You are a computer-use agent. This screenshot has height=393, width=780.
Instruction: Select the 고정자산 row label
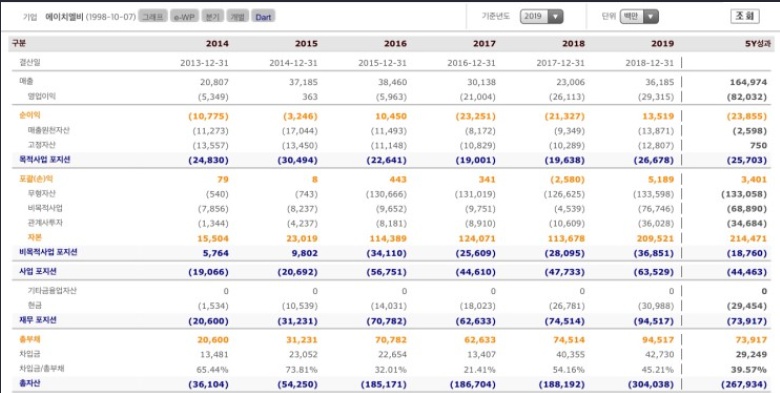(x=41, y=145)
